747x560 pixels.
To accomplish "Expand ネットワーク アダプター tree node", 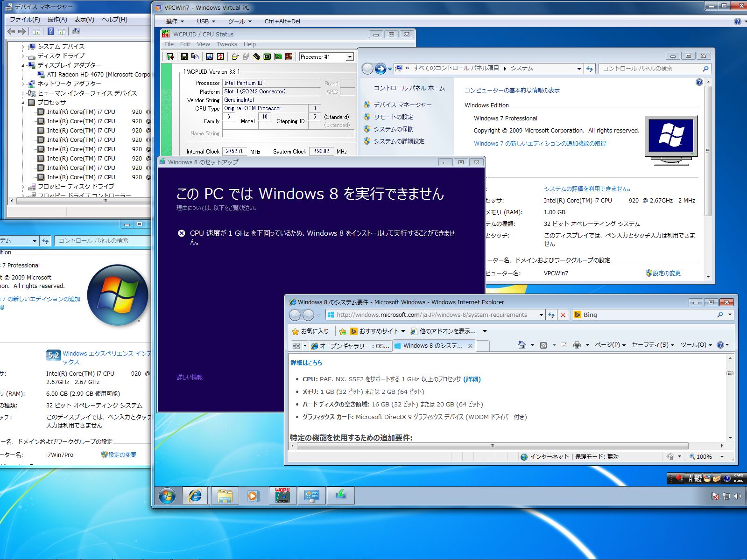I will pos(23,84).
